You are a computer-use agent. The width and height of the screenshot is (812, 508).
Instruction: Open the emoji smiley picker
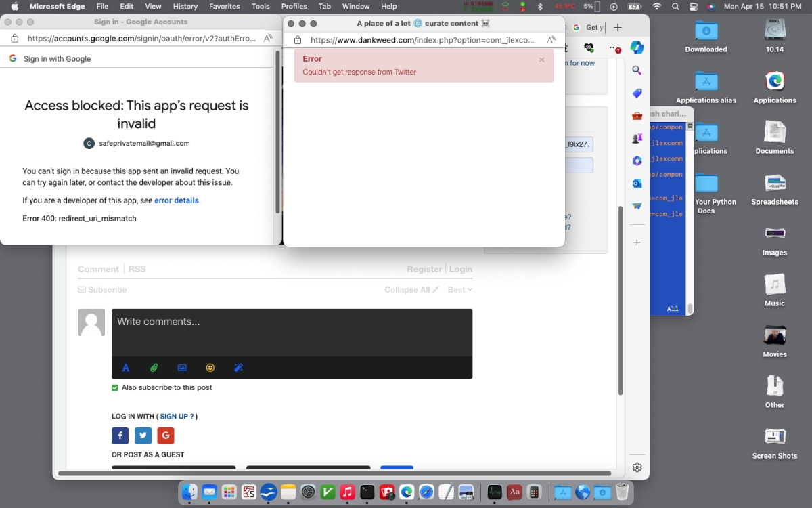(210, 368)
